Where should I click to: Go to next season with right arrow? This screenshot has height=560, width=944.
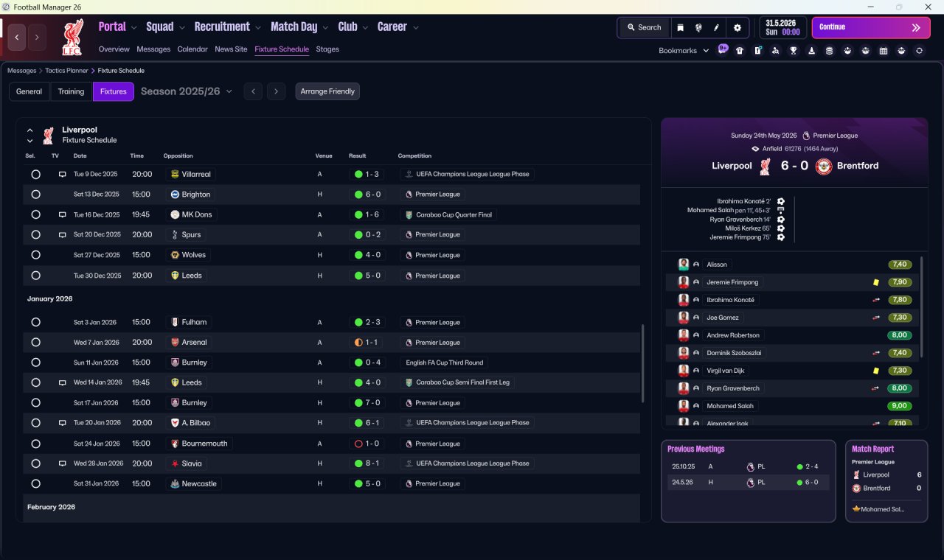[x=276, y=91]
